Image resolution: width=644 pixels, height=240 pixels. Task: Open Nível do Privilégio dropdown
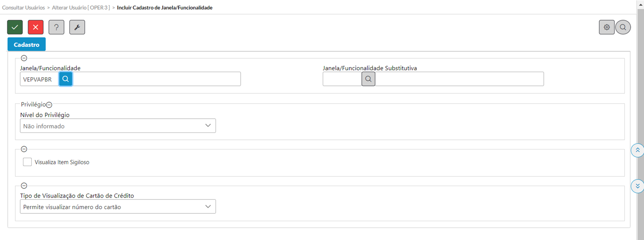[x=118, y=126]
